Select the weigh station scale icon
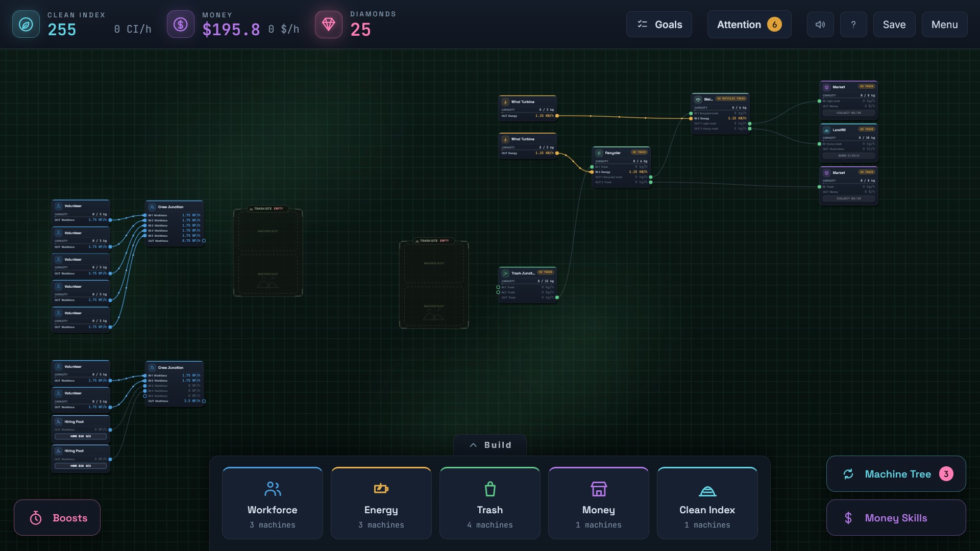The height and width of the screenshot is (551, 980). [x=698, y=99]
